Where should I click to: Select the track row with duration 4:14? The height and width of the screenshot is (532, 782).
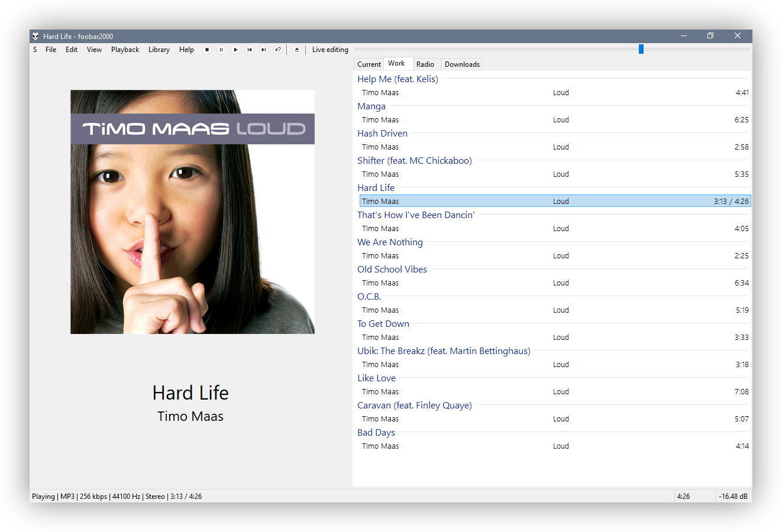(x=555, y=446)
